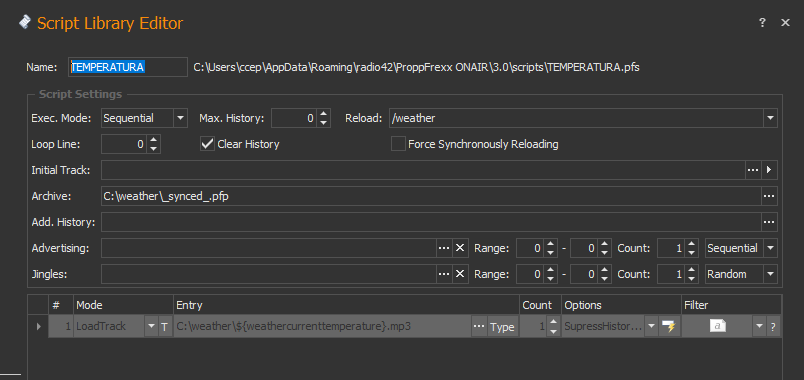
Task: Click the Type button in entry row
Action: [x=501, y=327]
